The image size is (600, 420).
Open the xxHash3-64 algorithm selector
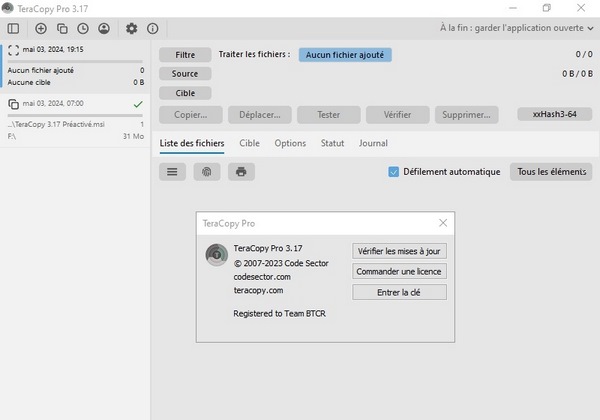(554, 114)
